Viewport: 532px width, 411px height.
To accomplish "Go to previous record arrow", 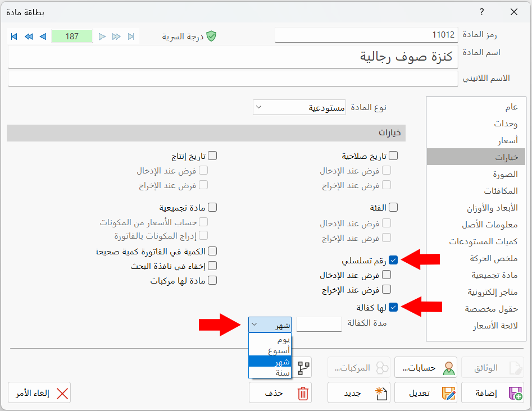I will coord(43,36).
